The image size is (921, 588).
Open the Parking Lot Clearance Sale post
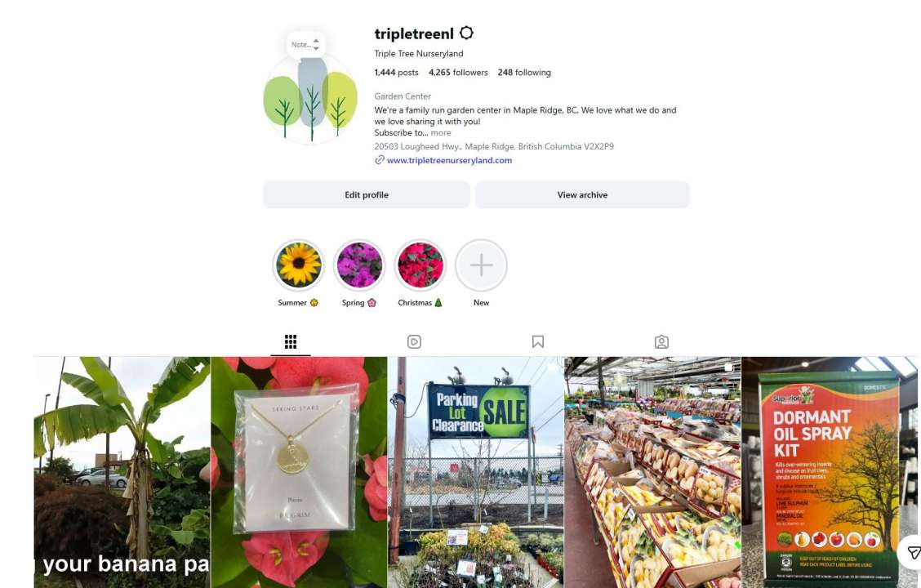pyautogui.click(x=476, y=472)
